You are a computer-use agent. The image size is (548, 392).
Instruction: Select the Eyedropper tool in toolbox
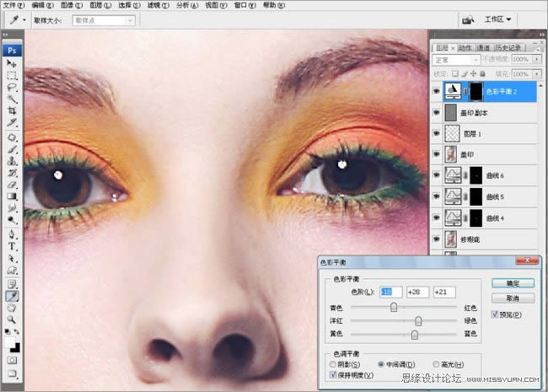point(12,296)
